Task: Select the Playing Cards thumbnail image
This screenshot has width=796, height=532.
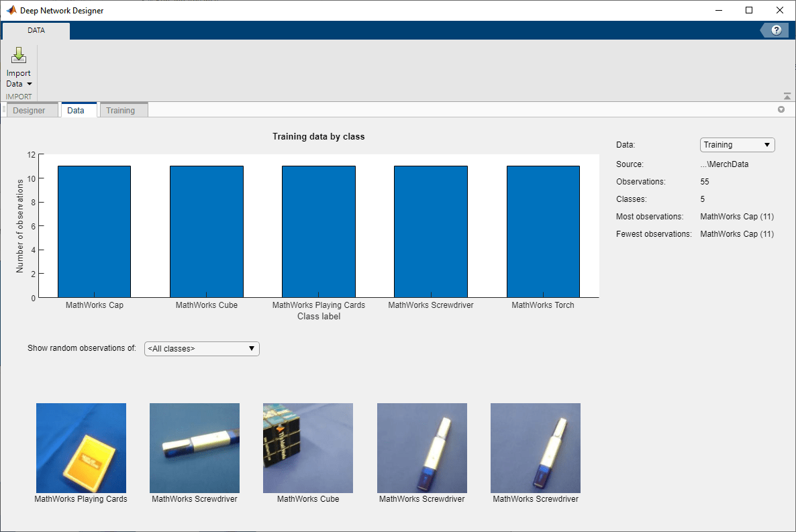Action: tap(81, 447)
